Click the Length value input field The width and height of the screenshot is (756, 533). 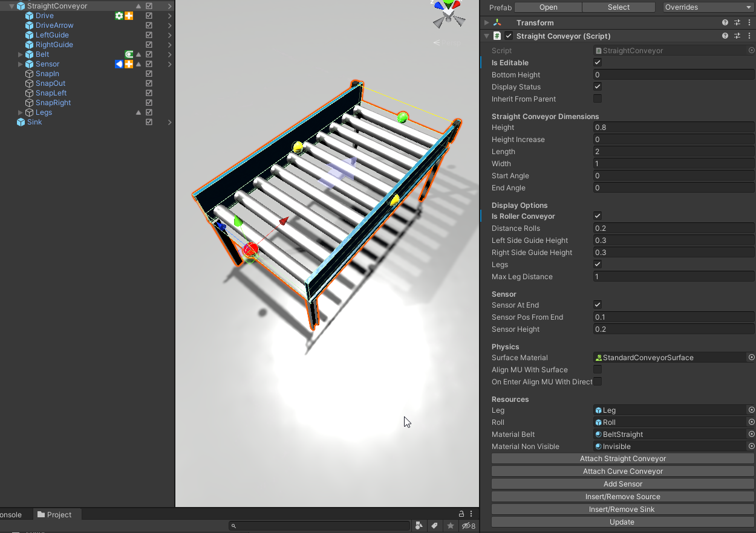coord(673,151)
